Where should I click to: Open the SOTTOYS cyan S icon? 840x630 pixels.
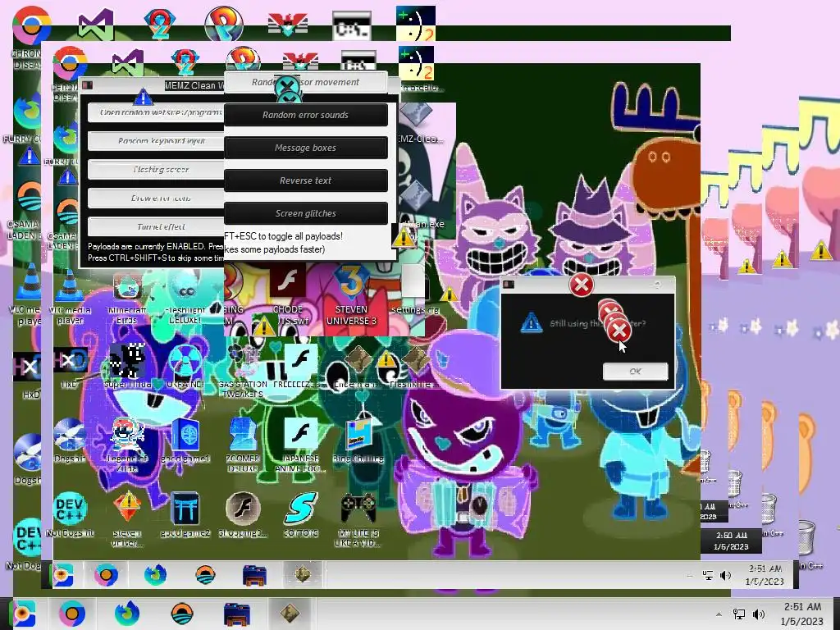(x=301, y=514)
